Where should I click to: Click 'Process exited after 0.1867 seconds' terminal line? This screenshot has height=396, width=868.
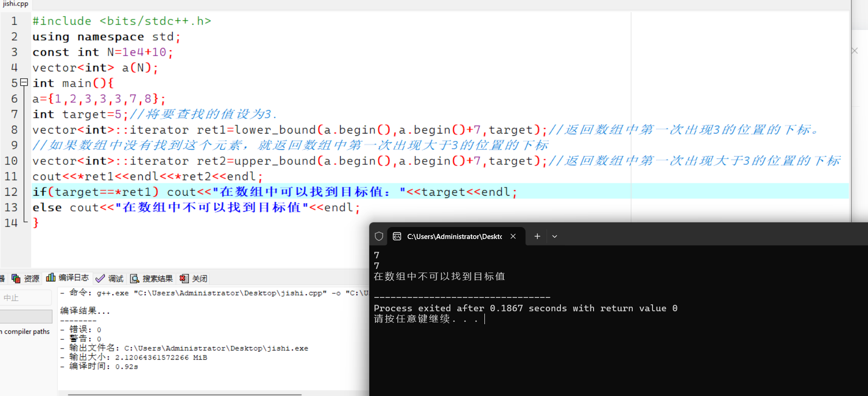[525, 308]
